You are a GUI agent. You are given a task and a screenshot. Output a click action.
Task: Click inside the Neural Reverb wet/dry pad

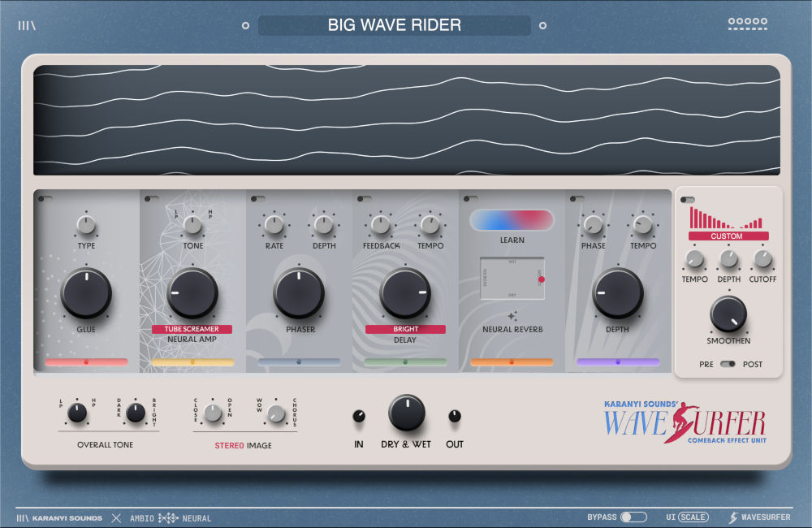pos(511,276)
